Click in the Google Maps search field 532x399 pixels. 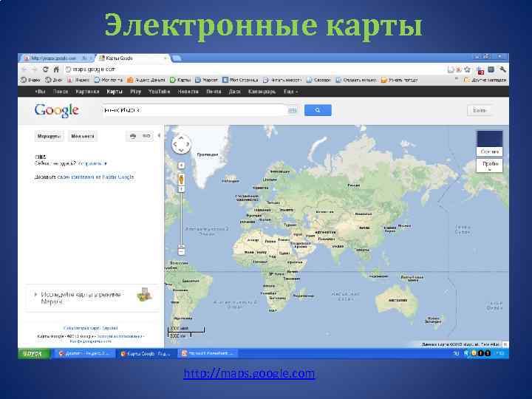tap(194, 110)
